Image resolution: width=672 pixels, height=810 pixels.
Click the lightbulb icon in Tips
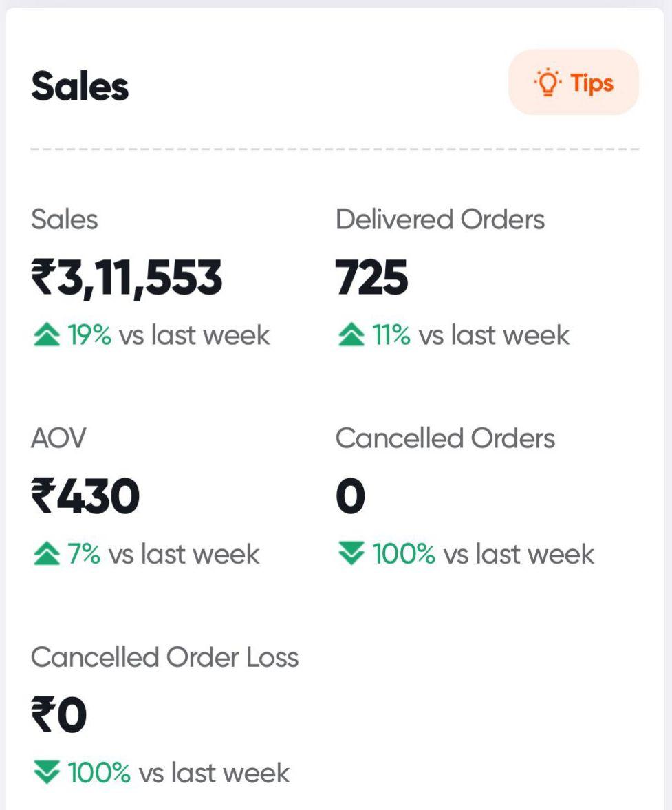pos(548,83)
